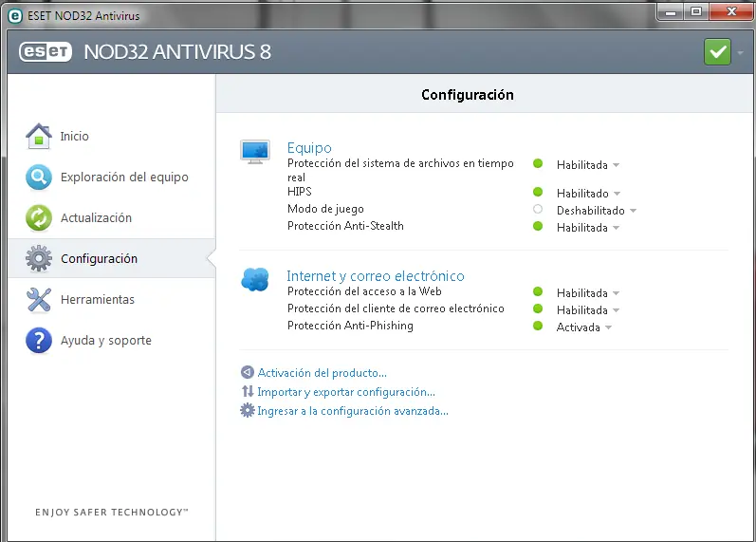
Task: Click the import/export arrows icon
Action: click(248, 391)
